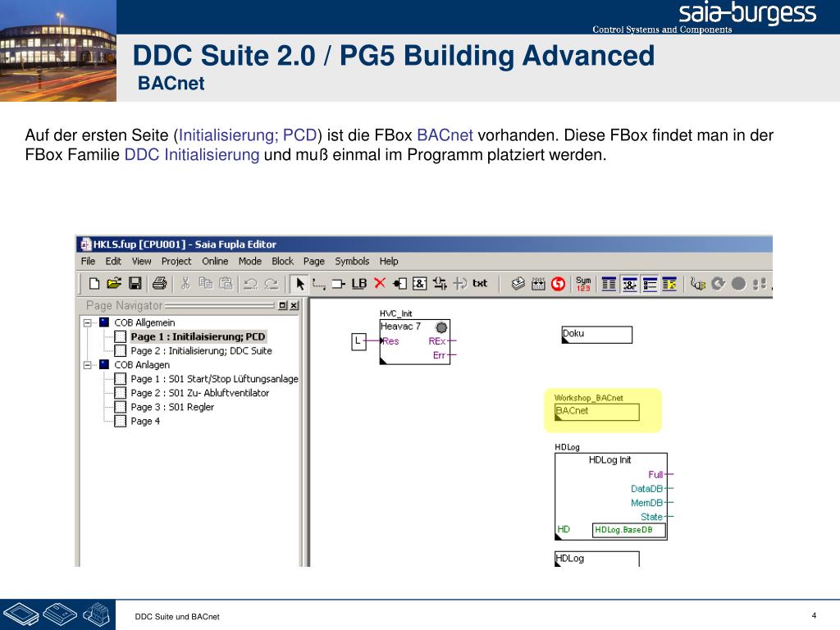Screen dimensions: 840x630
Task: Click the Cut scissors icon
Action: (185, 283)
